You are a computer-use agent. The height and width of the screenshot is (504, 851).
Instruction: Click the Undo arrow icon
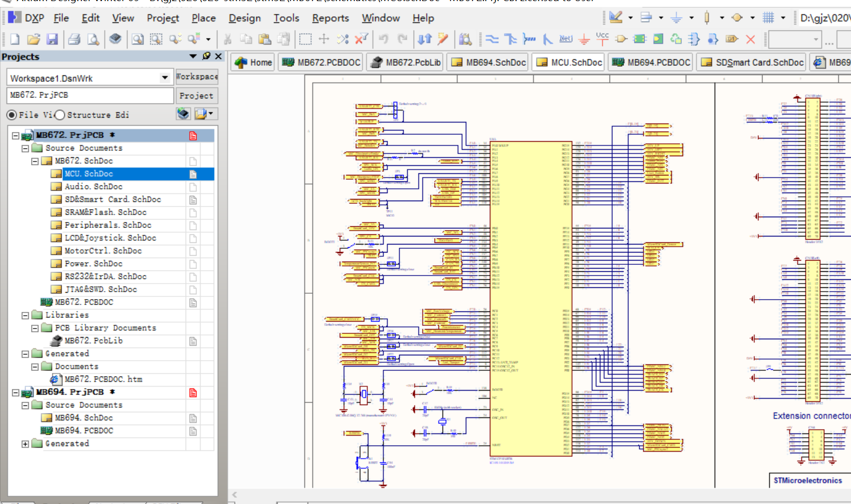(x=384, y=39)
